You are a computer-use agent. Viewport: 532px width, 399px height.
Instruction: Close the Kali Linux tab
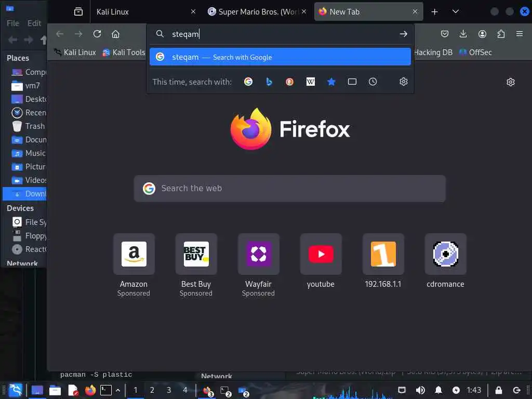click(x=193, y=12)
